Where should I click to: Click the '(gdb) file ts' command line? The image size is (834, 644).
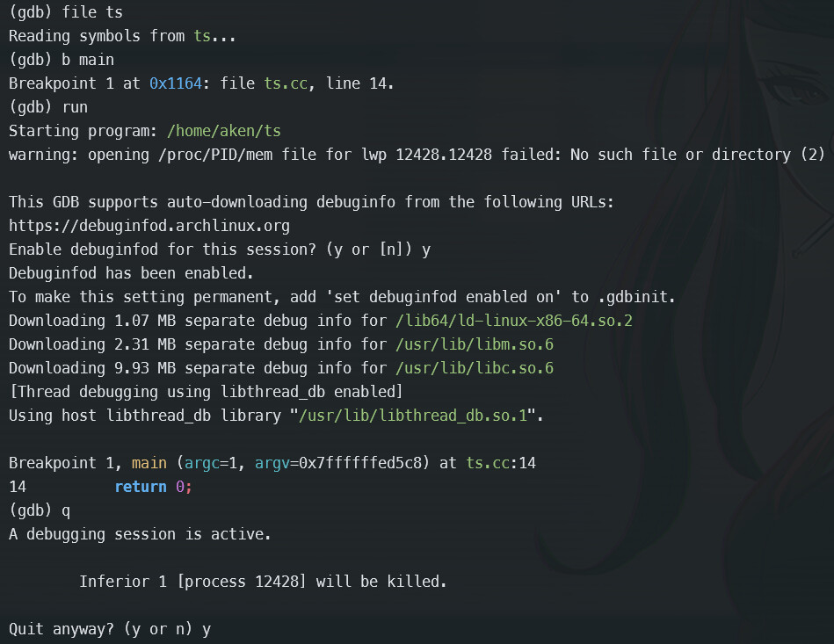(x=66, y=12)
